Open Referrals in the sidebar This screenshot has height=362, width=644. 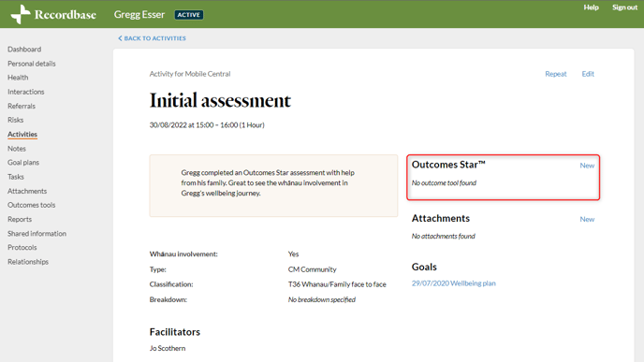coord(22,106)
